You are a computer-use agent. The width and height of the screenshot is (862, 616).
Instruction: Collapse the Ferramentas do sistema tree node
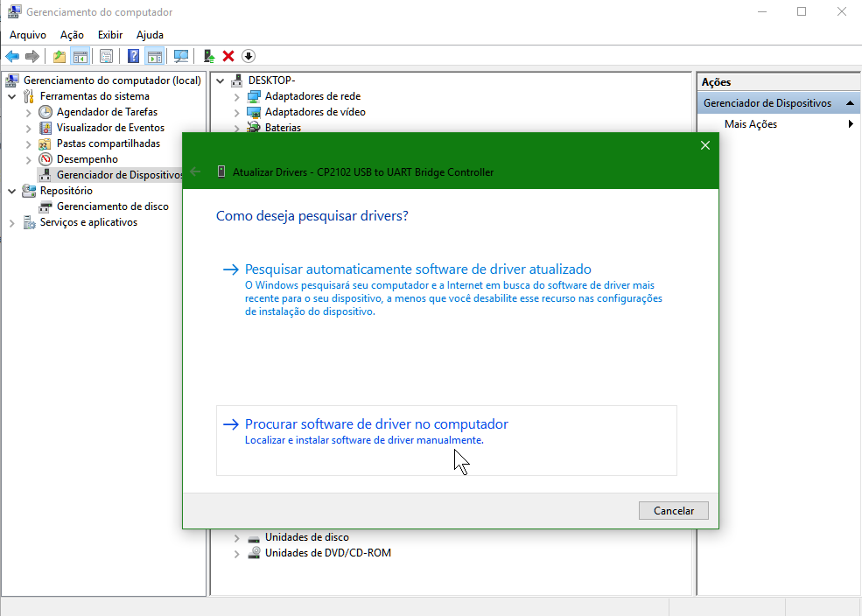point(11,97)
